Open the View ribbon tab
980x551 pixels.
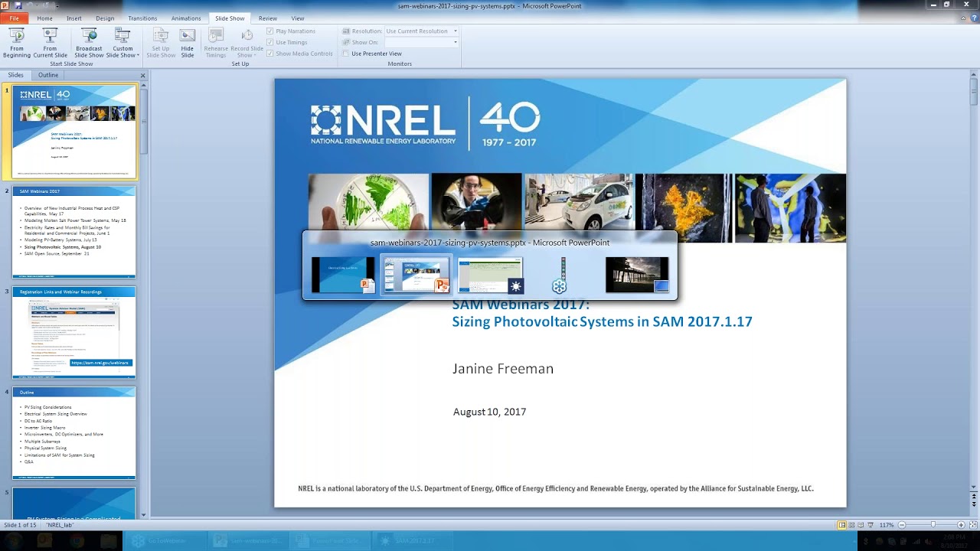tap(298, 18)
